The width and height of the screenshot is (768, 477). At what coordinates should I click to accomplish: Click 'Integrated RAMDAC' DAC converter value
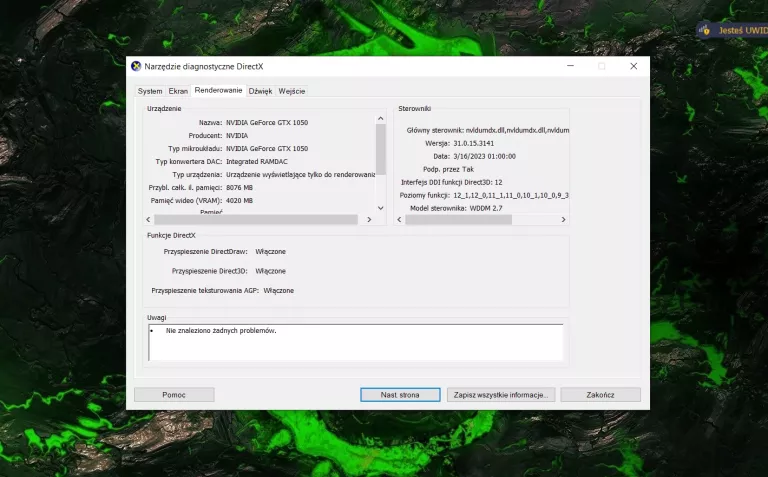[x=257, y=162]
